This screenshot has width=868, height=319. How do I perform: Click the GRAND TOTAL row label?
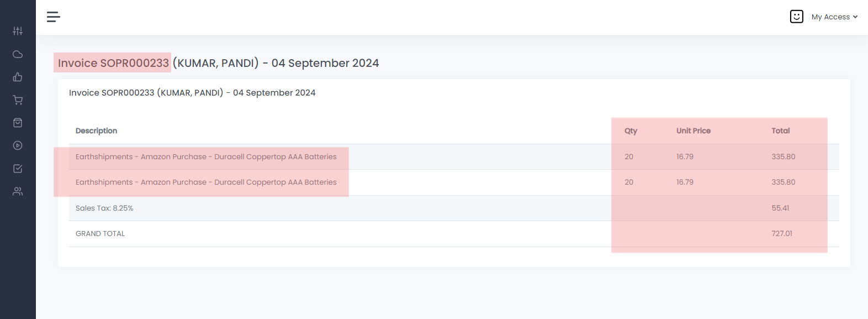tap(100, 234)
